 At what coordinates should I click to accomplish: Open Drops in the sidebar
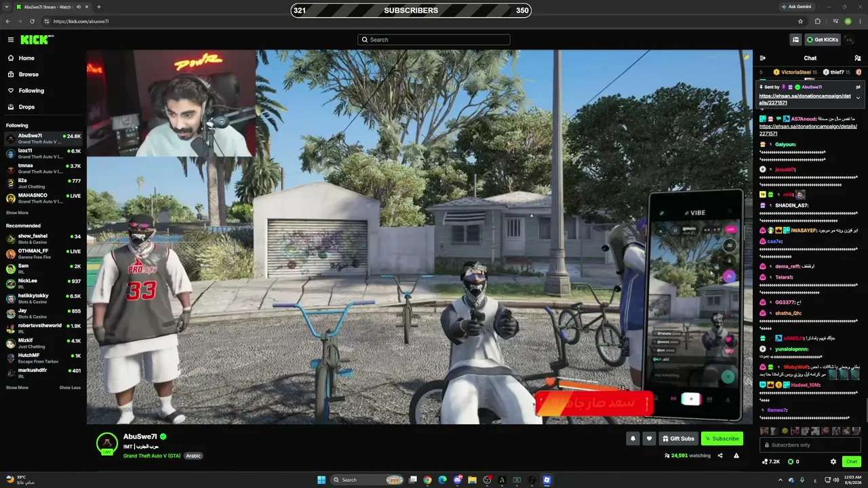coord(43,107)
